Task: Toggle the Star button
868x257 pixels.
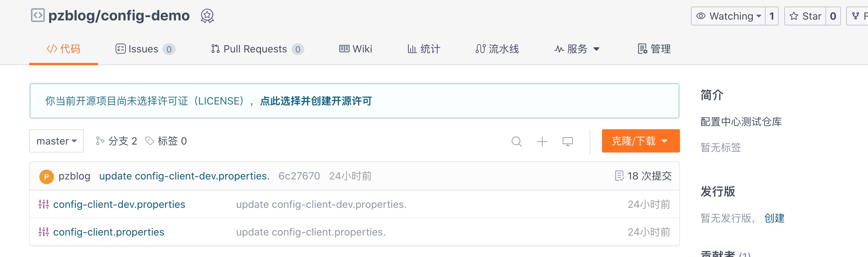Action: 805,16
